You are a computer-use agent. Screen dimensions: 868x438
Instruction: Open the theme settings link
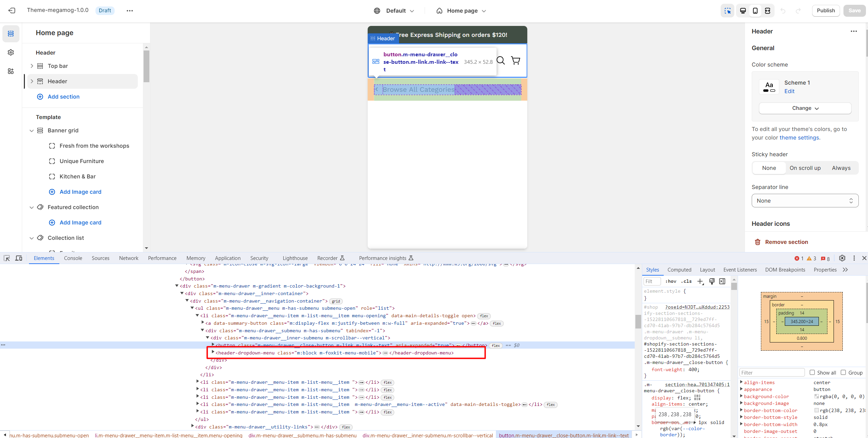tap(799, 137)
